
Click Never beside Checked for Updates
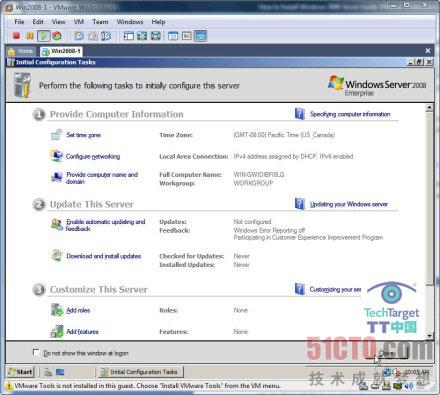point(242,256)
